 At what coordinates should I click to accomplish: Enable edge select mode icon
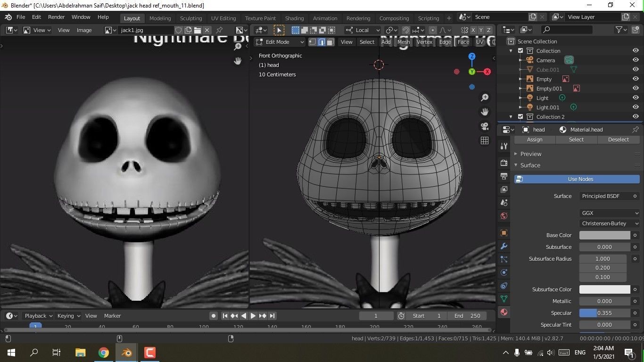(x=322, y=42)
